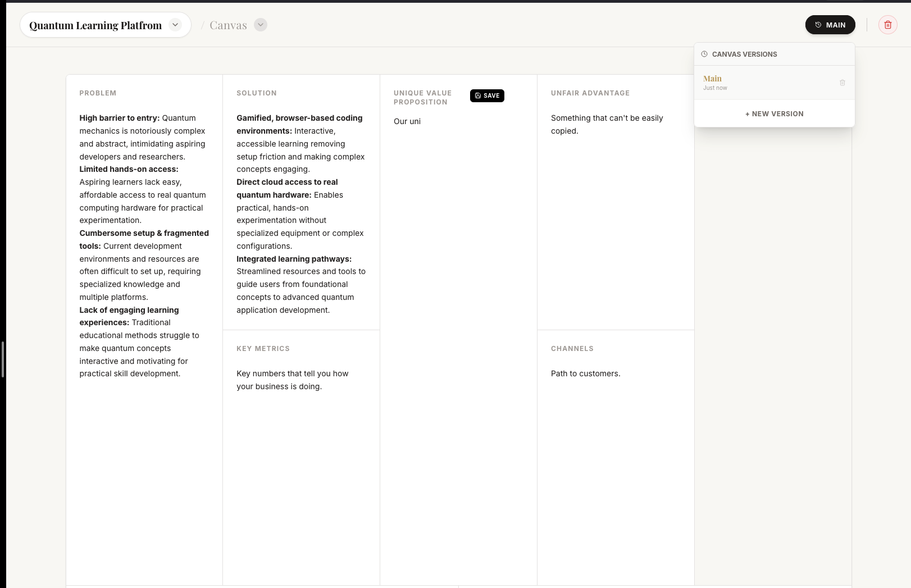Image resolution: width=911 pixels, height=588 pixels.
Task: Click the Unfair Advantage section content
Action: click(x=607, y=124)
